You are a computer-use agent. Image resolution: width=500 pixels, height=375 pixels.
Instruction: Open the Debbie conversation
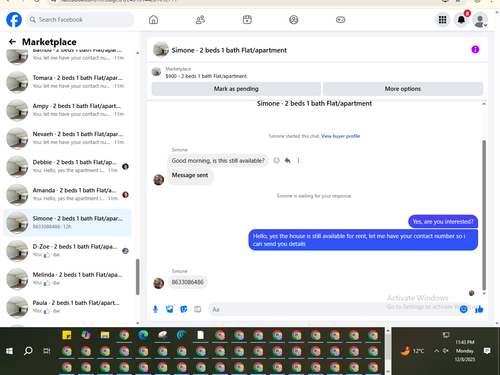pos(67,166)
